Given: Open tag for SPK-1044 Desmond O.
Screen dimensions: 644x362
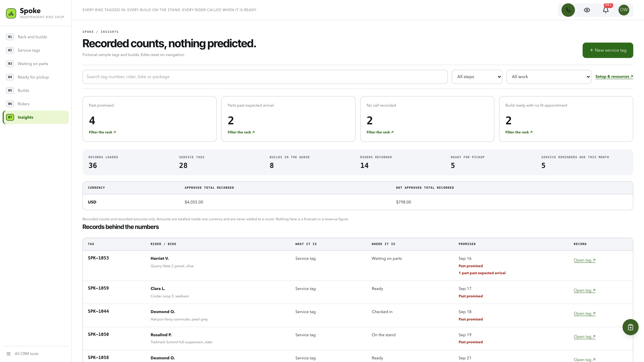Looking at the screenshot, I should coord(584,314).
